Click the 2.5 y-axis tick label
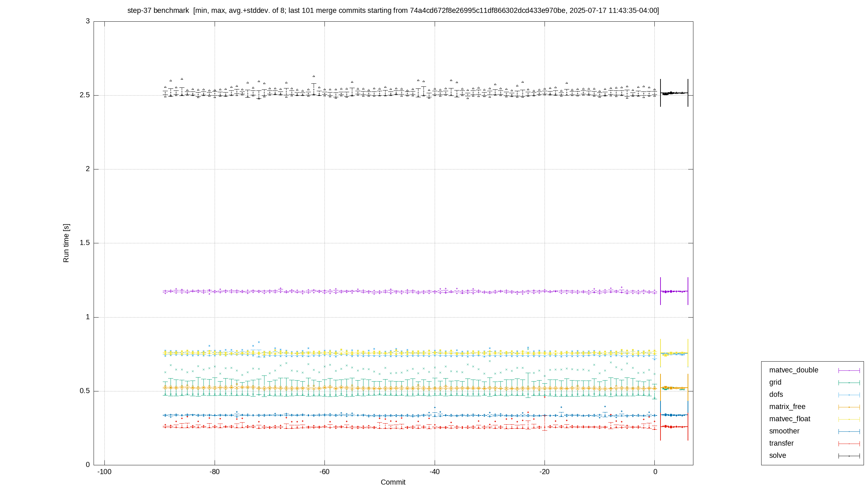The width and height of the screenshot is (868, 488). tap(85, 95)
